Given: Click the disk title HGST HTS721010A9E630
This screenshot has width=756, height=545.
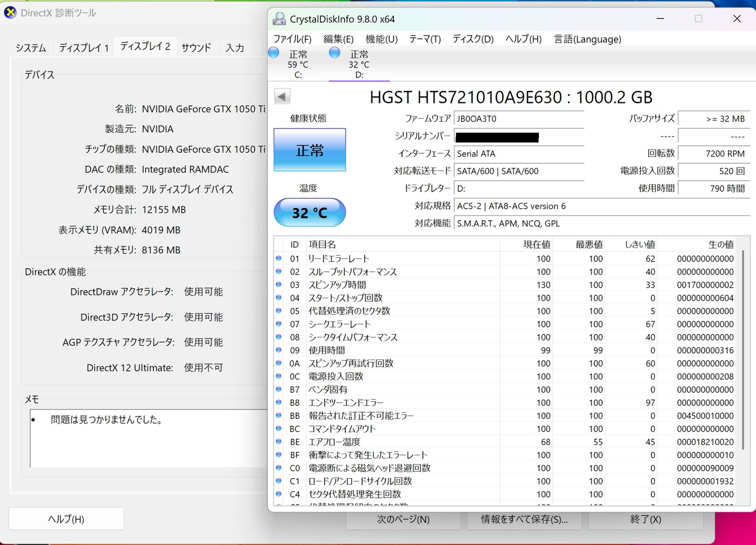Looking at the screenshot, I should click(511, 97).
